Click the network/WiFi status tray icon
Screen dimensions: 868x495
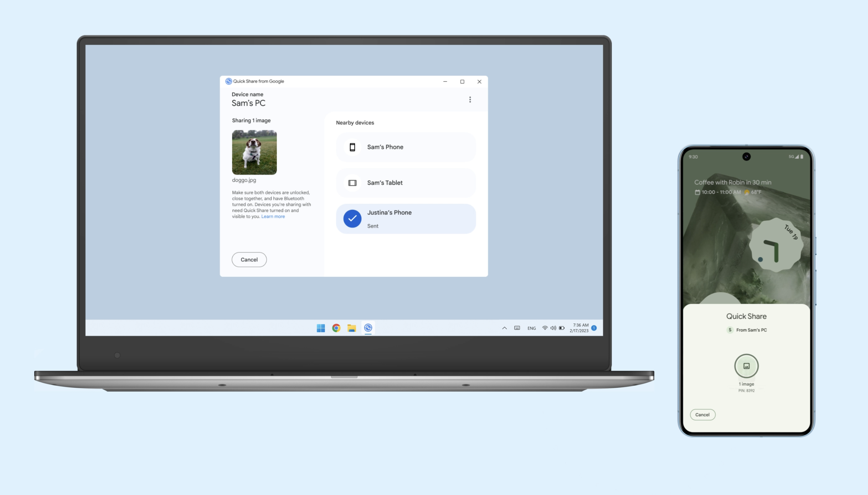tap(544, 328)
